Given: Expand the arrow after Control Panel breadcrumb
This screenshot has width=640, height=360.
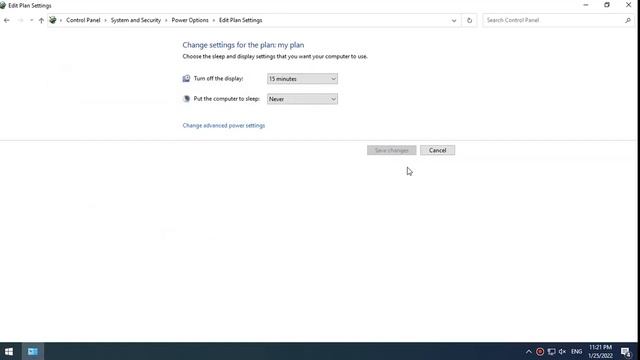Looking at the screenshot, I should click(x=105, y=20).
